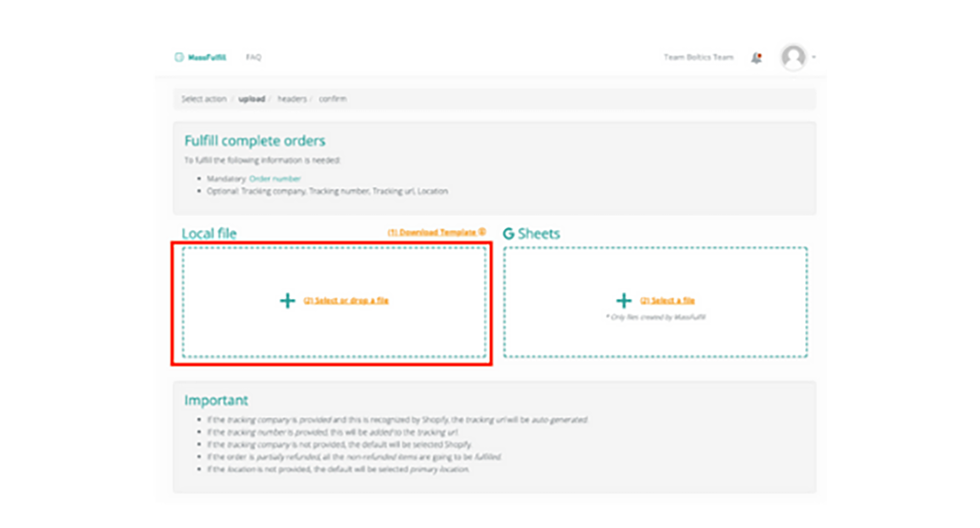Click Team Boltics Team label

(698, 57)
